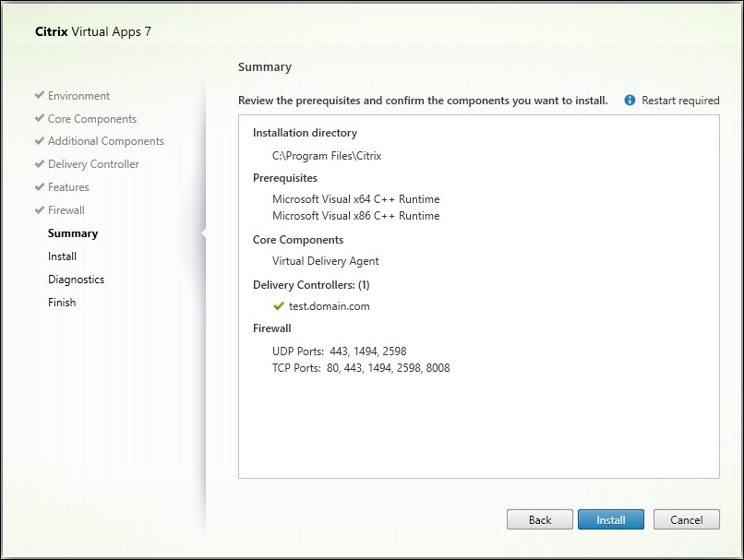Image resolution: width=744 pixels, height=560 pixels.
Task: Cancel the installation wizard
Action: point(686,519)
